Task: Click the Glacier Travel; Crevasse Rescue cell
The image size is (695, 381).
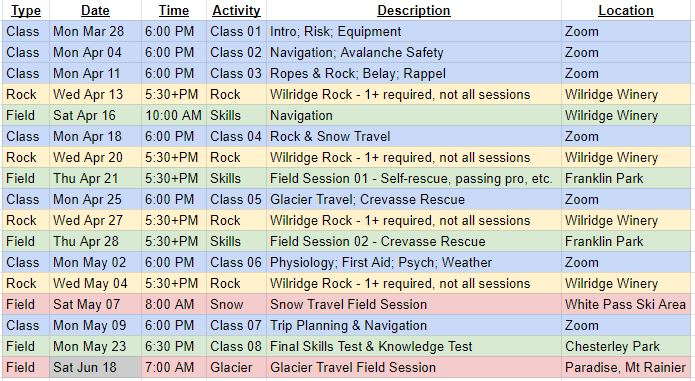Action: pyautogui.click(x=414, y=199)
